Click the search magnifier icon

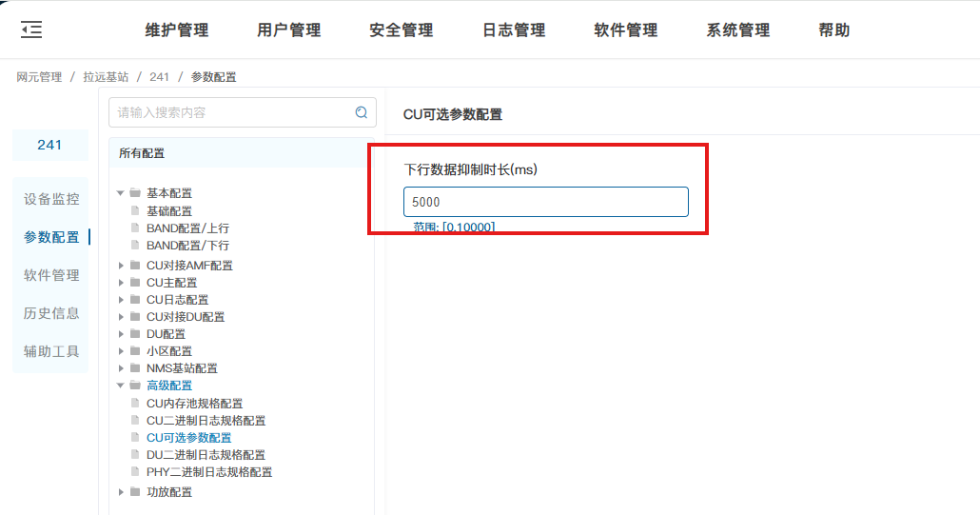(x=362, y=112)
